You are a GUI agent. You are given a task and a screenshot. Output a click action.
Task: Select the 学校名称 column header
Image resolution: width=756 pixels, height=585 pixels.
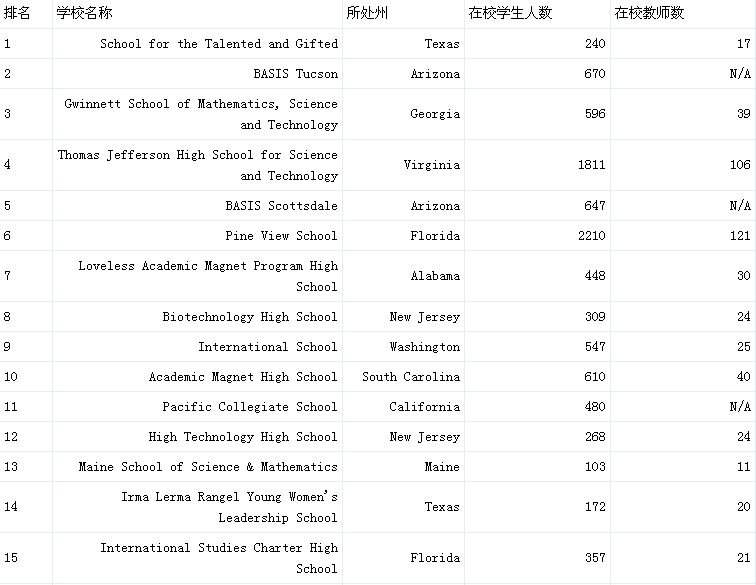(84, 13)
